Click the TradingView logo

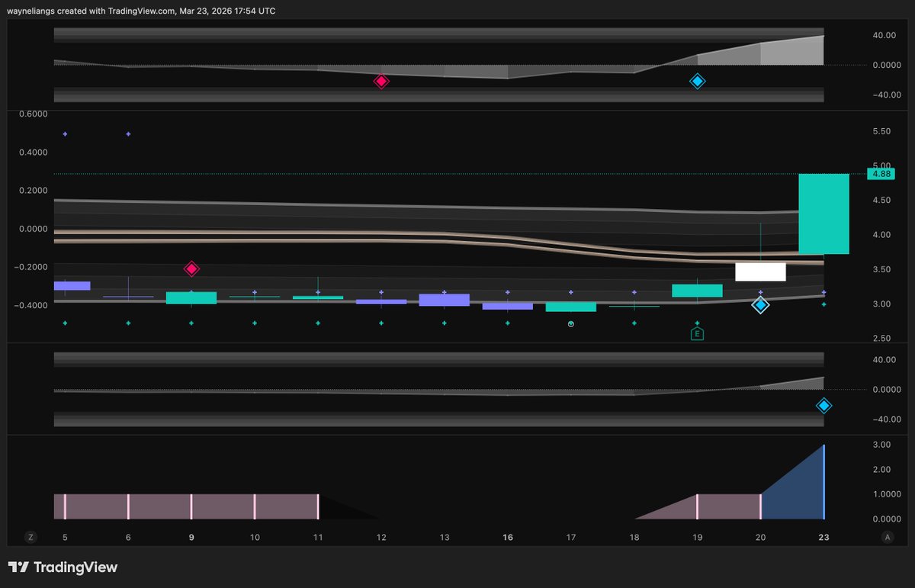tap(63, 567)
